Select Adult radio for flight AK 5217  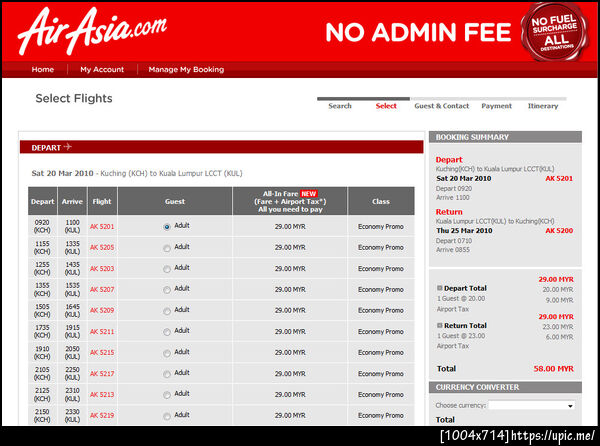167,374
